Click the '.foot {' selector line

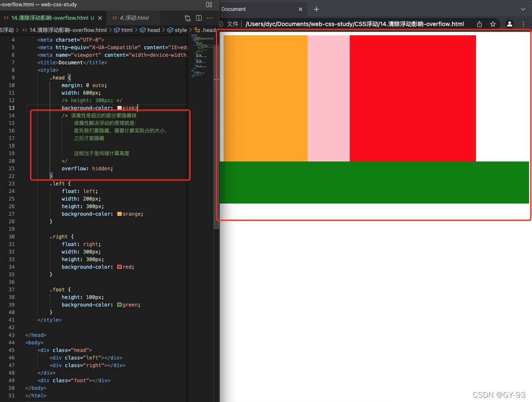coord(60,290)
